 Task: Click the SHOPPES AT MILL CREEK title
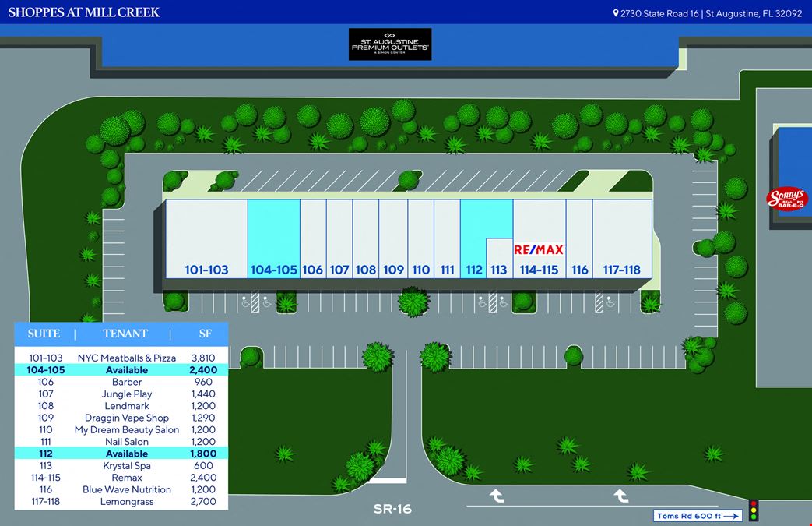coord(84,12)
